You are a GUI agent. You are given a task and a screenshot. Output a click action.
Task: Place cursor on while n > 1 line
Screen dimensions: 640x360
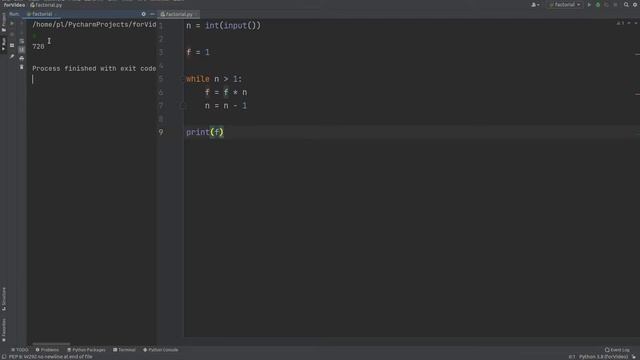coord(214,79)
